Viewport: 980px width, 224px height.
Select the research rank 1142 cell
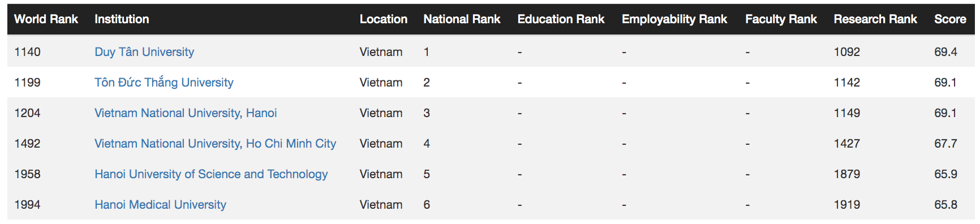pos(847,83)
